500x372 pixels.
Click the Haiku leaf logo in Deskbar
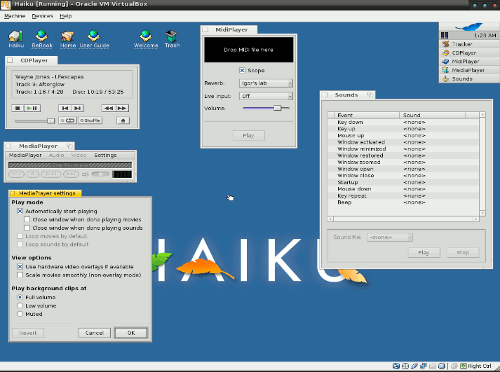[x=469, y=27]
